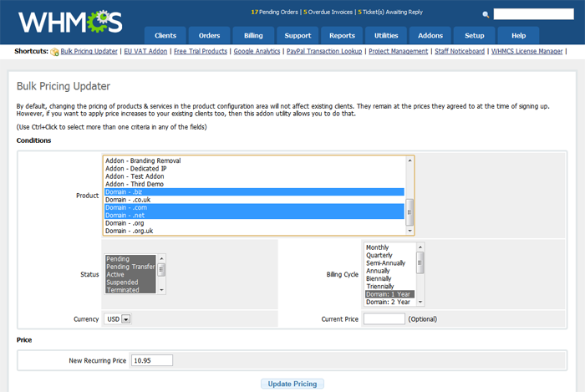Open the Support menu
The height and width of the screenshot is (392, 585).
tap(298, 35)
